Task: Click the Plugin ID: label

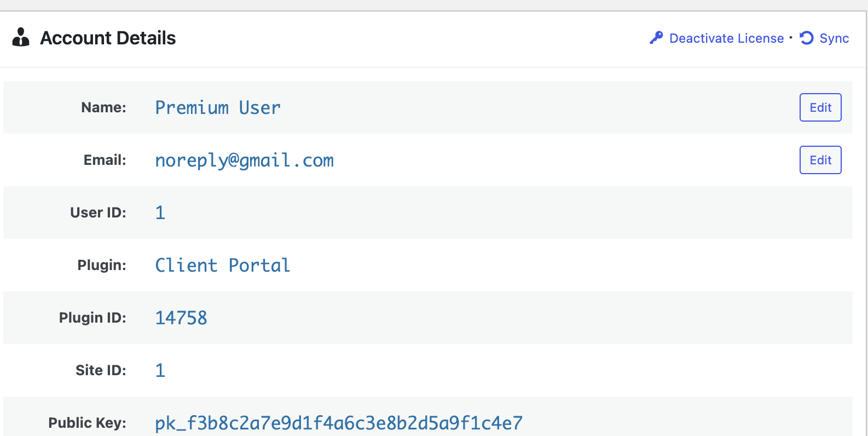Action: click(x=92, y=318)
